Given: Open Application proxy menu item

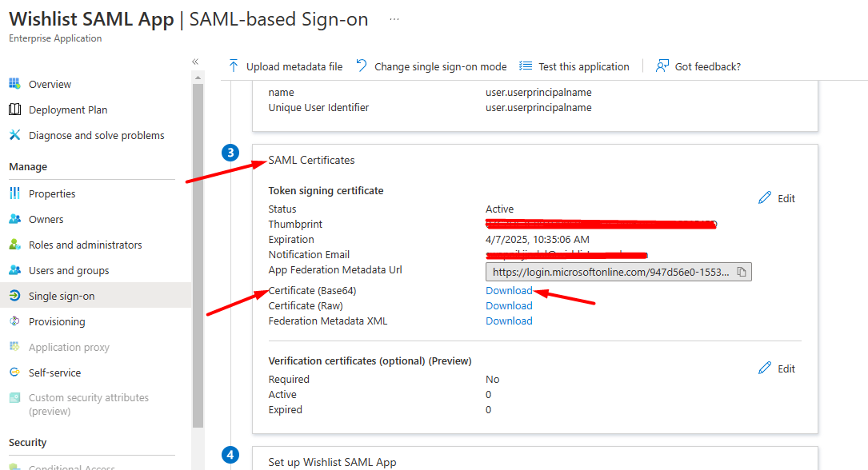Looking at the screenshot, I should coord(69,347).
